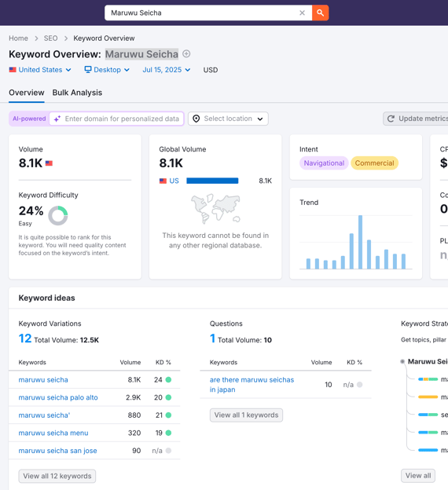Click the plus icon next to Maruwu Seicha title
This screenshot has width=448, height=490.
click(186, 53)
